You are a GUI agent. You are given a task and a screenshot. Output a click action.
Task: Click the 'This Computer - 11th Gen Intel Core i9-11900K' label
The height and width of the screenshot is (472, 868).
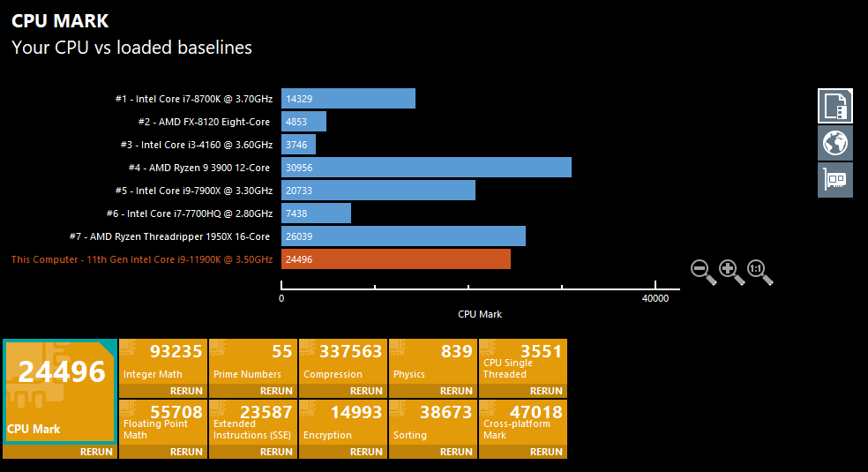[142, 259]
